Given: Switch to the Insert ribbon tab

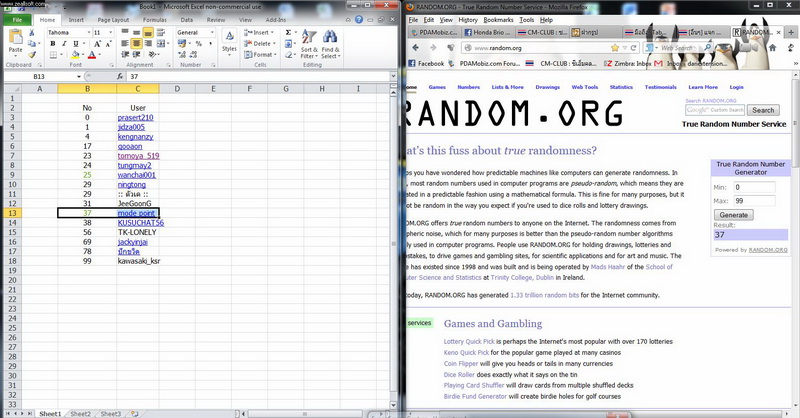Looking at the screenshot, I should tap(76, 20).
